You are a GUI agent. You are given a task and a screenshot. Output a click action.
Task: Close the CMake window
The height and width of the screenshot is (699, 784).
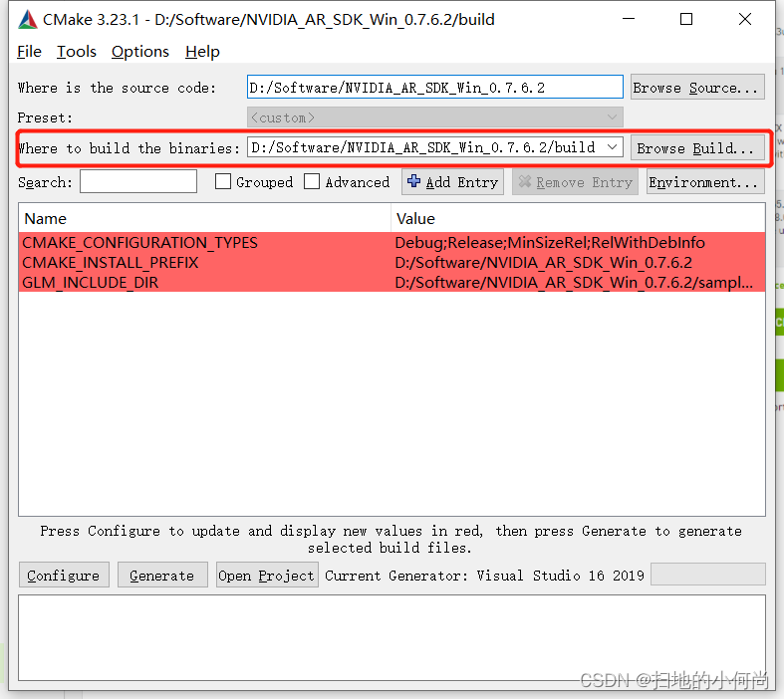coord(744,19)
